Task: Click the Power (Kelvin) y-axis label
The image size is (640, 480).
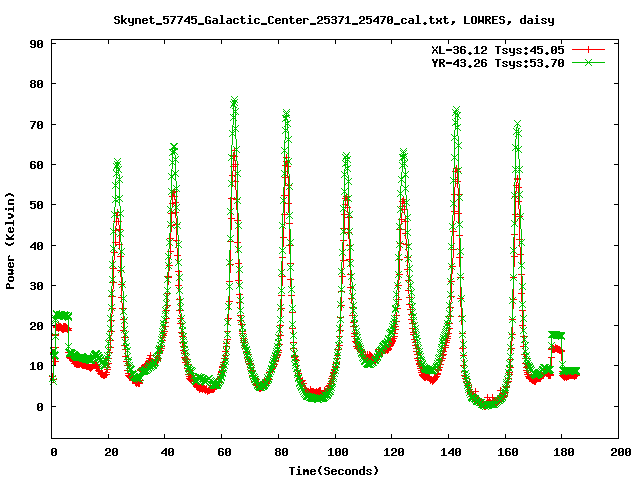Action: [10, 242]
